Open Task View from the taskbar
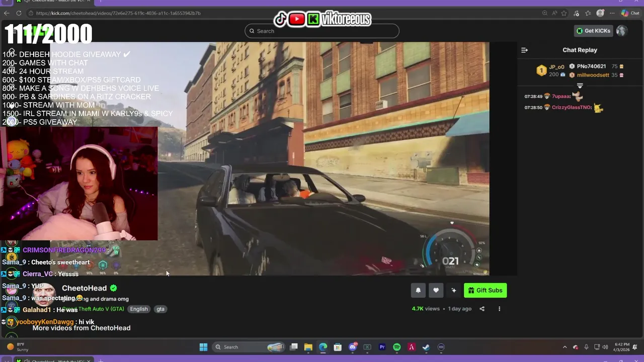Screen dimensions: 644x362 click(294, 347)
